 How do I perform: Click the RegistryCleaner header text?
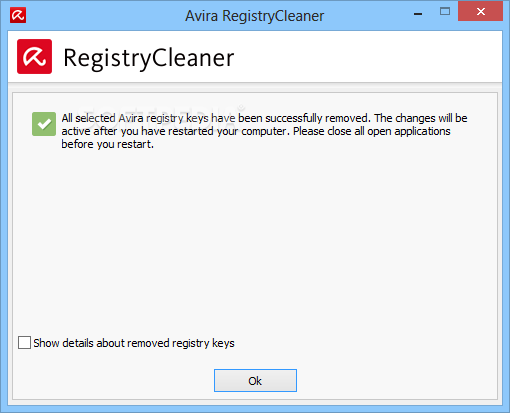coord(149,58)
